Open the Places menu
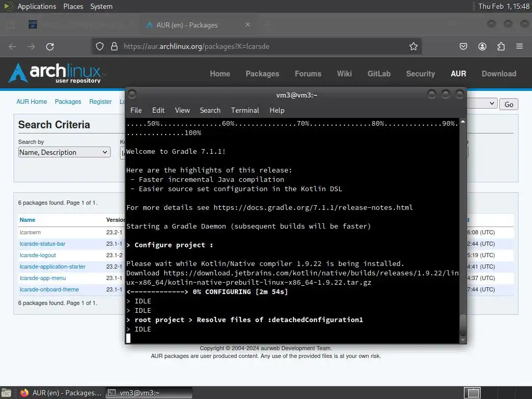Screen dimensions: 532x399 73,6
